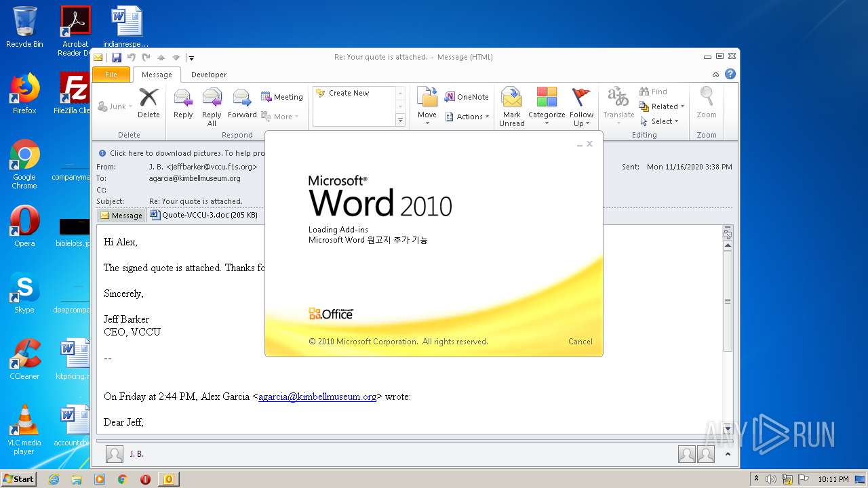The height and width of the screenshot is (488, 868).
Task: Click Save icon in quick access toolbar
Action: click(x=117, y=58)
